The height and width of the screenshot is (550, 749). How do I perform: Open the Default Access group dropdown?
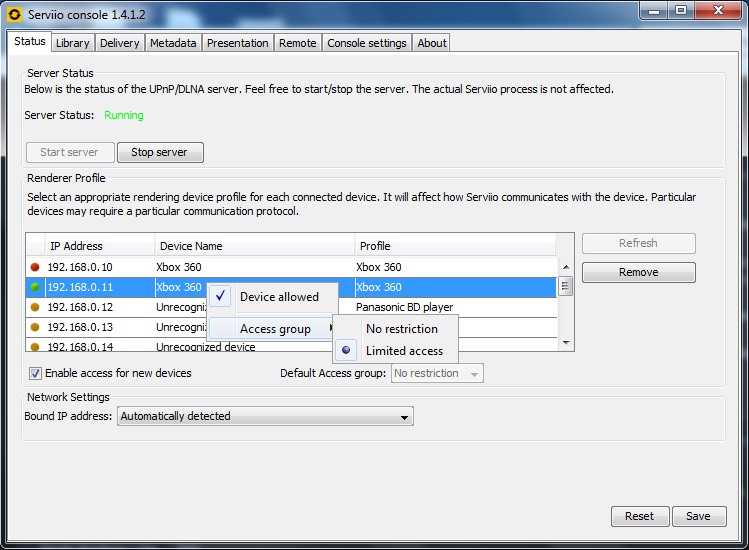click(x=437, y=373)
